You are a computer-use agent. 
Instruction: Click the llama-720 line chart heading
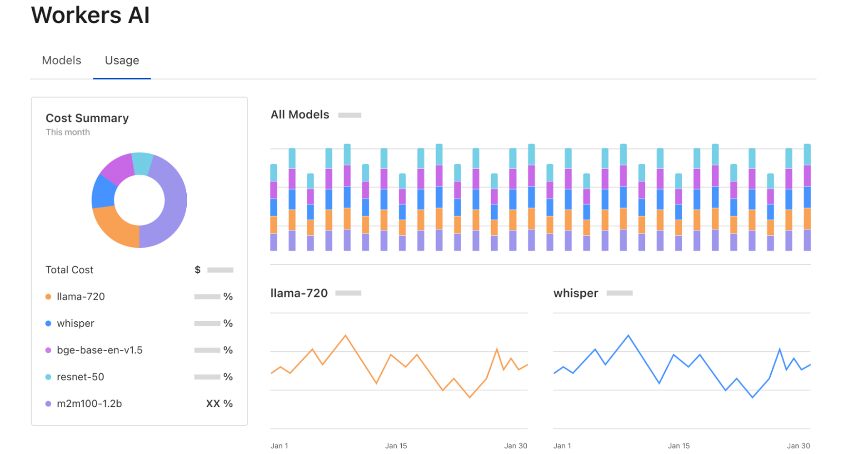(x=299, y=293)
